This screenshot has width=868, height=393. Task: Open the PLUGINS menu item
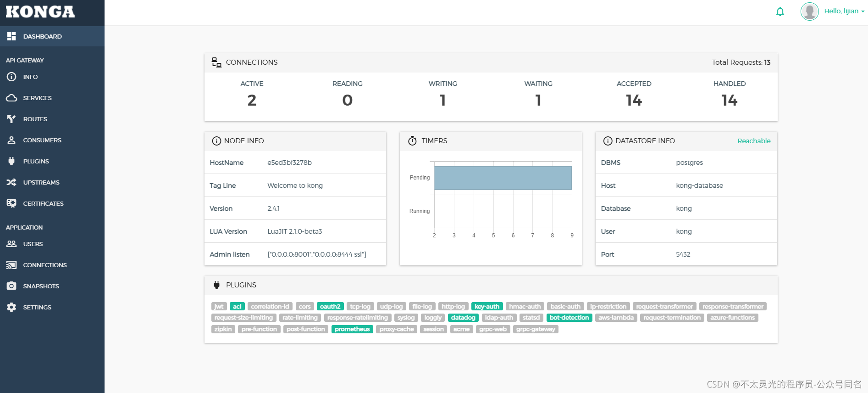[52, 161]
